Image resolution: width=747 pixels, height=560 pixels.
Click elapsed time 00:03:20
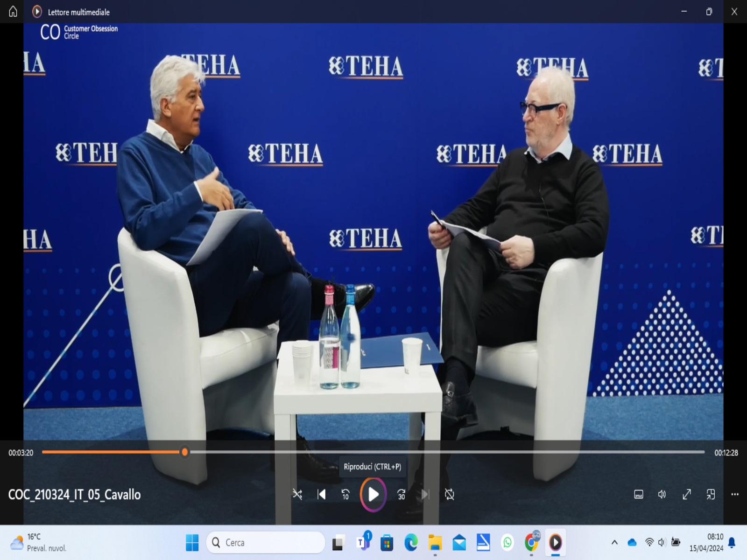tap(21, 453)
